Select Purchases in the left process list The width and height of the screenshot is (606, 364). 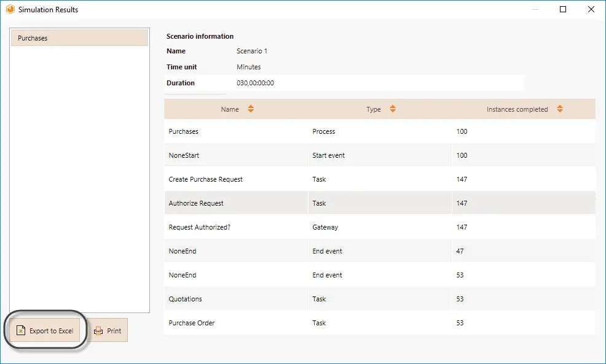point(79,38)
